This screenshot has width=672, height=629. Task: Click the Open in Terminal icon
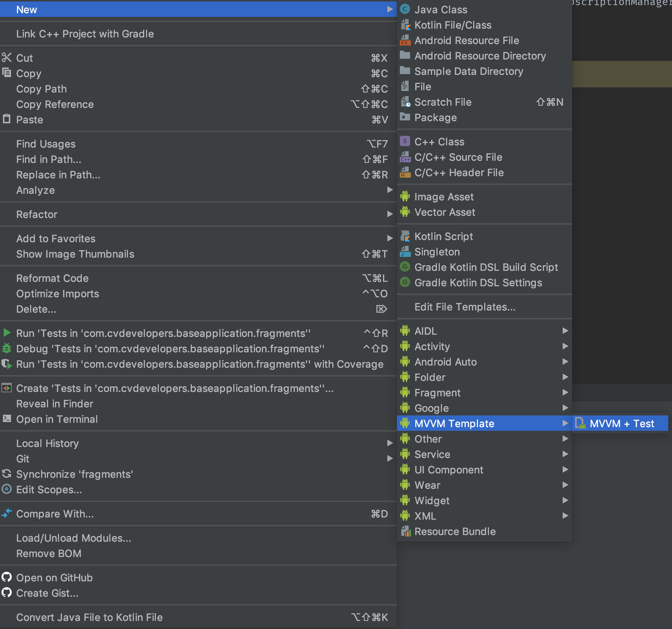7,418
